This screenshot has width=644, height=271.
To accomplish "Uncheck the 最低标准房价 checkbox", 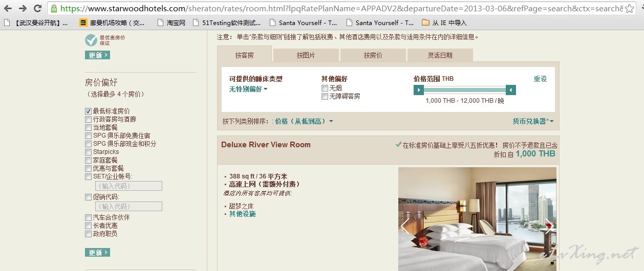I will pos(89,111).
